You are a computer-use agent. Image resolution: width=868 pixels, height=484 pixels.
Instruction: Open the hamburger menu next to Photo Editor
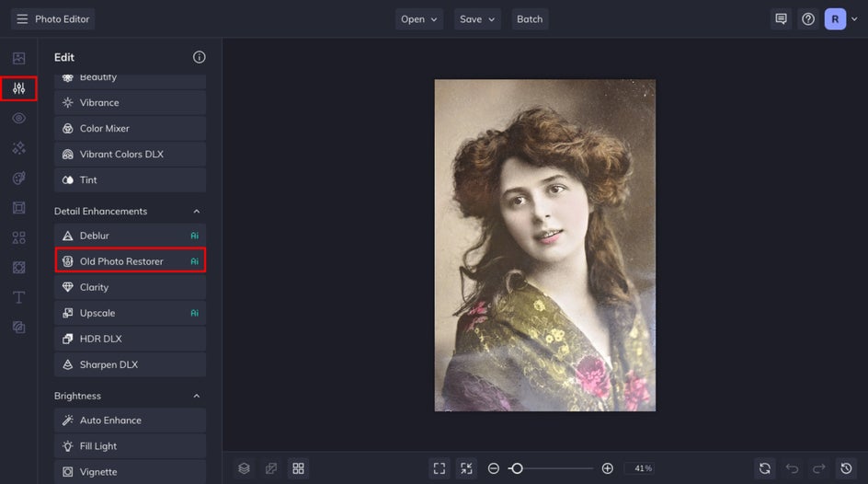coord(22,18)
